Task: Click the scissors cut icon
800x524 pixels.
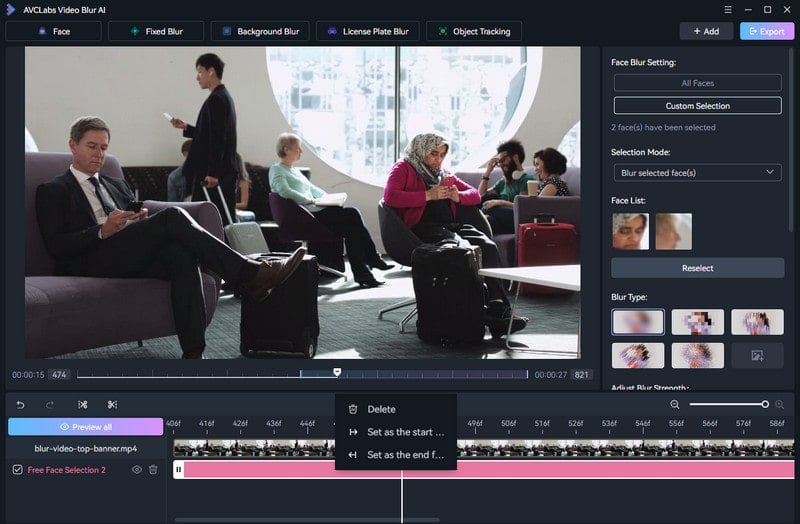Action: click(x=112, y=405)
